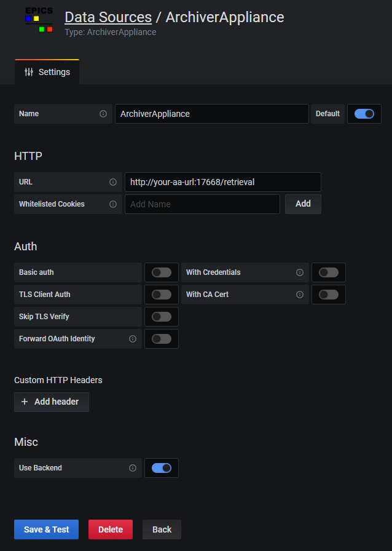This screenshot has height=551, width=392.
Task: Click Add next to Whitelisted Cookies
Action: click(x=303, y=204)
